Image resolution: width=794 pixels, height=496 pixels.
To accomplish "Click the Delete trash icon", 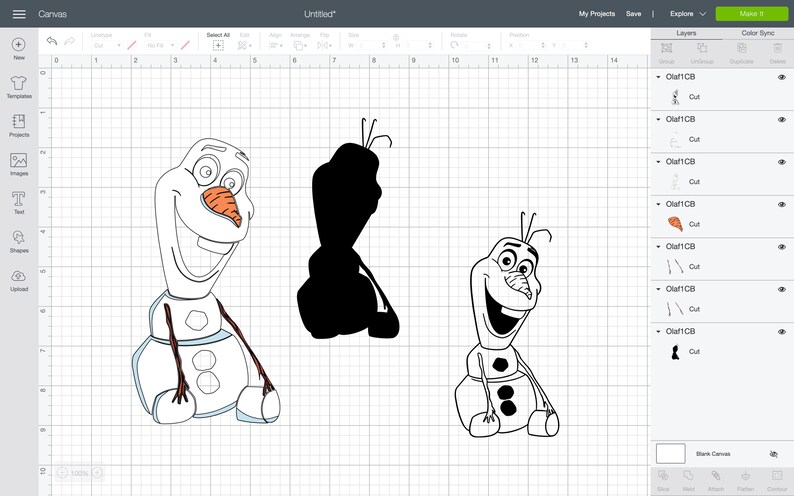I will coord(777,48).
